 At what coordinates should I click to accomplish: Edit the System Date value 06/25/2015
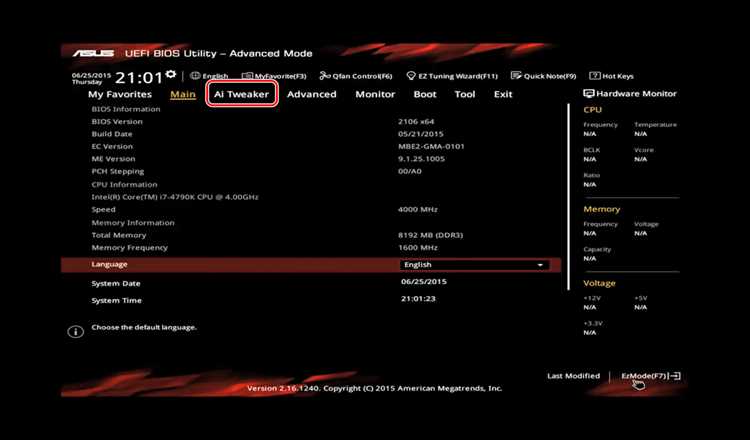pos(424,282)
